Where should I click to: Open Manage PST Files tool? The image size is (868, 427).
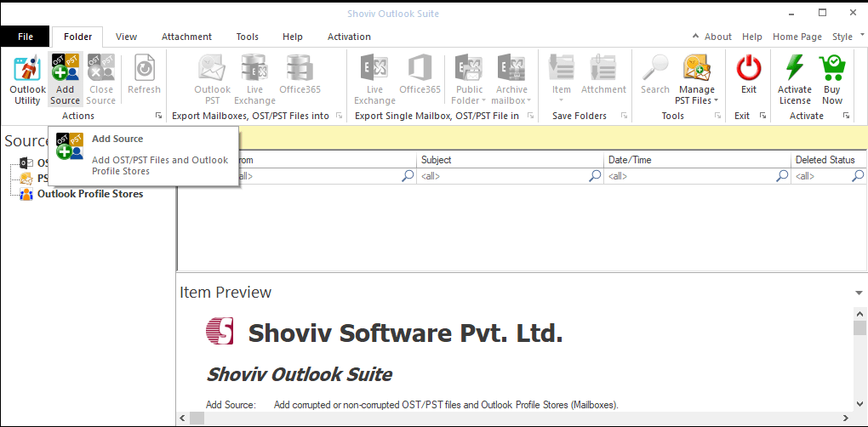[x=696, y=80]
